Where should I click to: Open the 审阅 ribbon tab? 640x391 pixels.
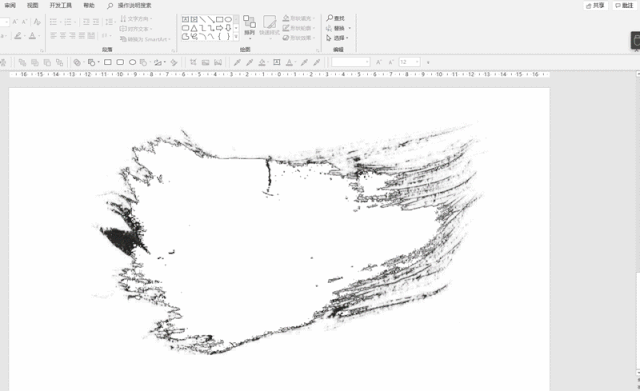tap(10, 5)
